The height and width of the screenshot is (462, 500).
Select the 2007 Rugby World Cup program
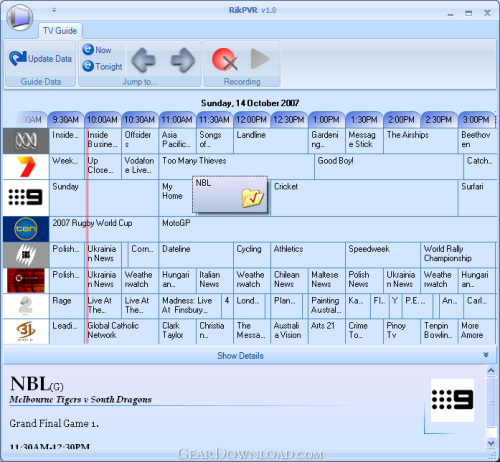(104, 229)
